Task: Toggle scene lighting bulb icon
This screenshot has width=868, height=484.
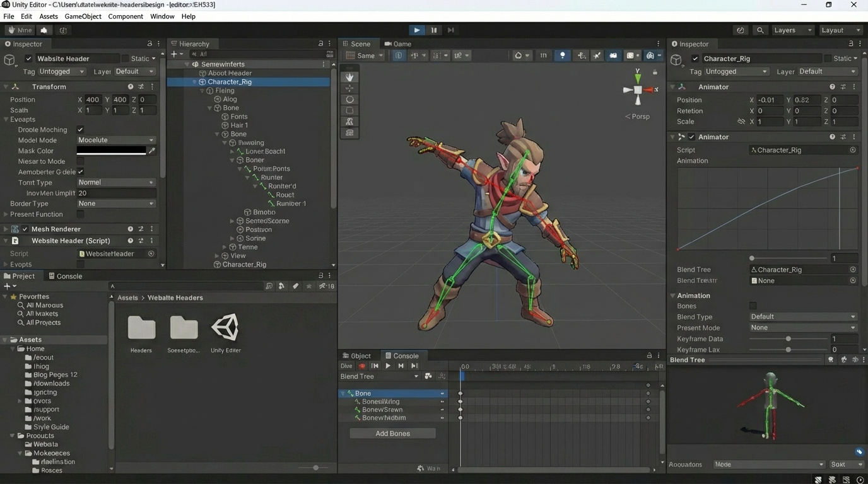Action: (x=562, y=55)
